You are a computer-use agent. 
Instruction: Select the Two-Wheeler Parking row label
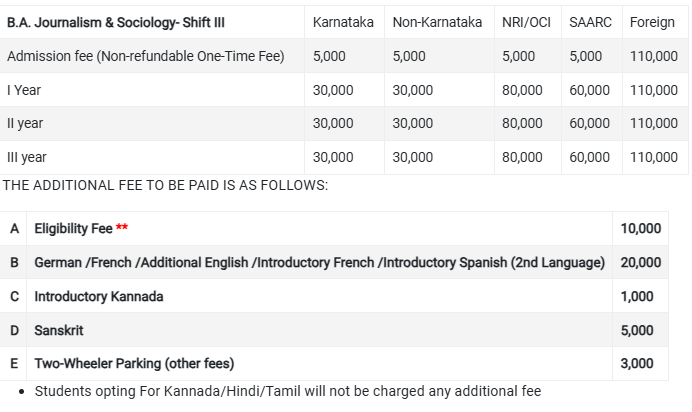[134, 364]
